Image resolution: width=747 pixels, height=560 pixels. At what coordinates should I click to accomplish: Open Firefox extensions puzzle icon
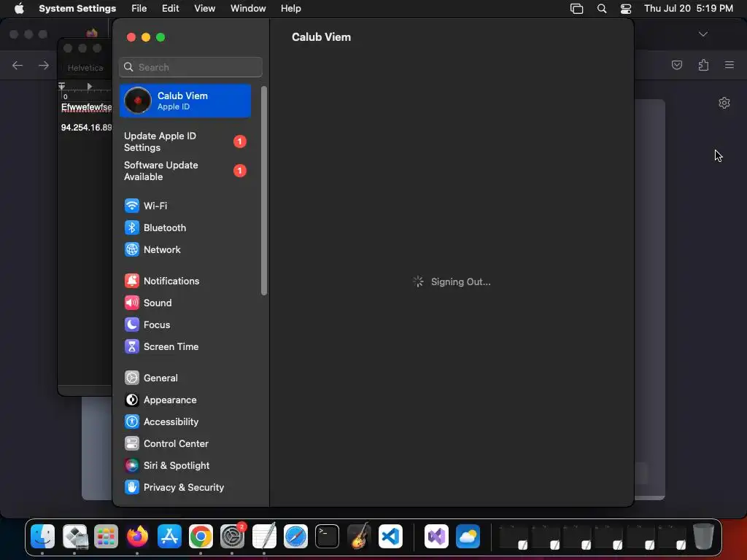pyautogui.click(x=703, y=65)
